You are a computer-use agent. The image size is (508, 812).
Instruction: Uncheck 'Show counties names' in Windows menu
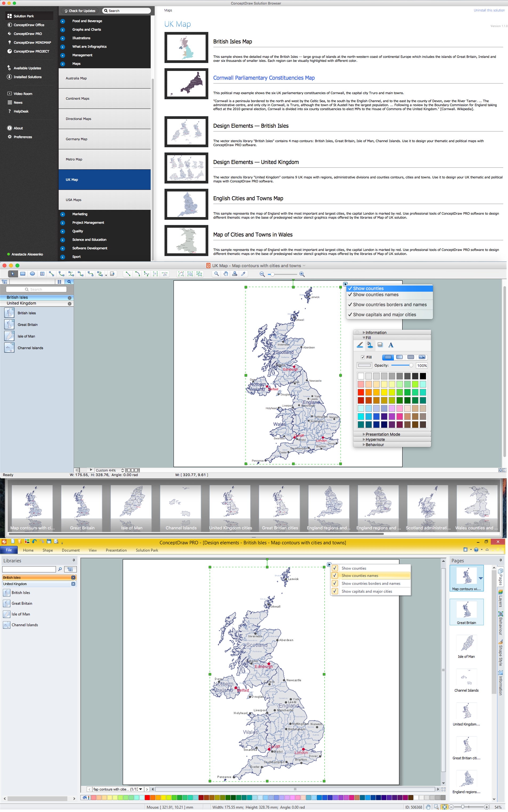[335, 576]
